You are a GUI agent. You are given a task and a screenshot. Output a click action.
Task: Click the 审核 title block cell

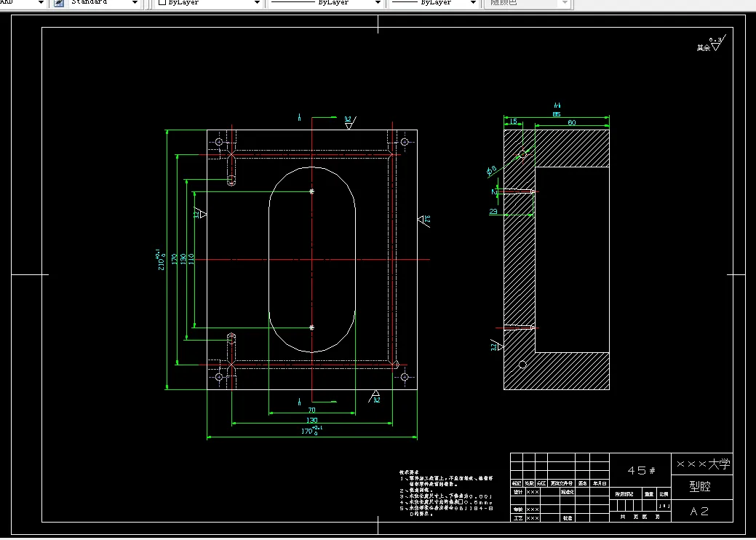(x=518, y=509)
